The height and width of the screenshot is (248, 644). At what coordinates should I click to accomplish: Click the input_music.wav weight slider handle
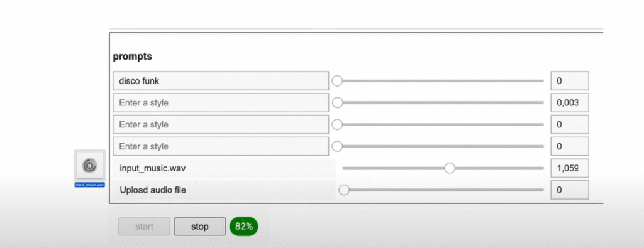(450, 168)
